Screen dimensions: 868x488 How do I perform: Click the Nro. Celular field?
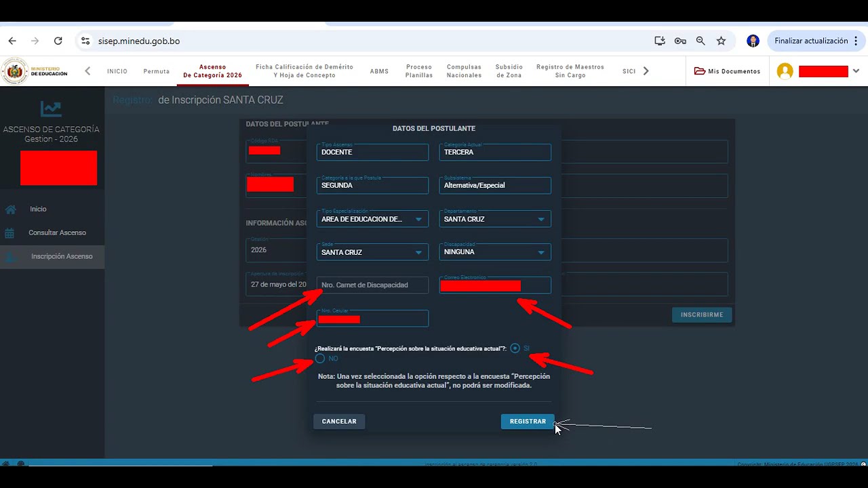372,319
